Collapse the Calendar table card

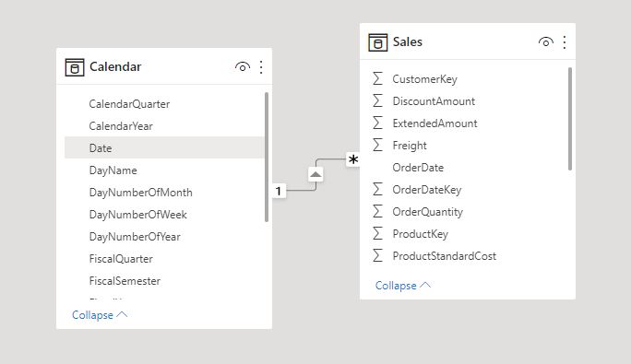coord(100,315)
